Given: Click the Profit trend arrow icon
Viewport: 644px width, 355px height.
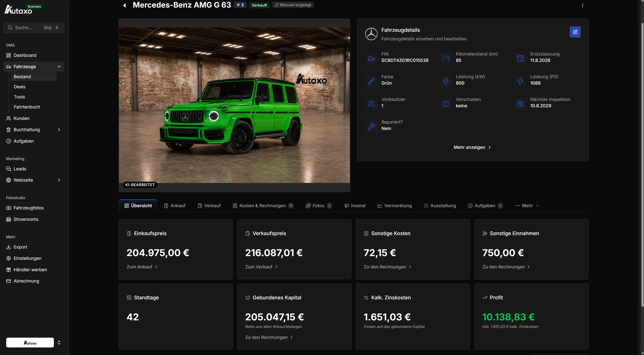Looking at the screenshot, I should [485, 297].
